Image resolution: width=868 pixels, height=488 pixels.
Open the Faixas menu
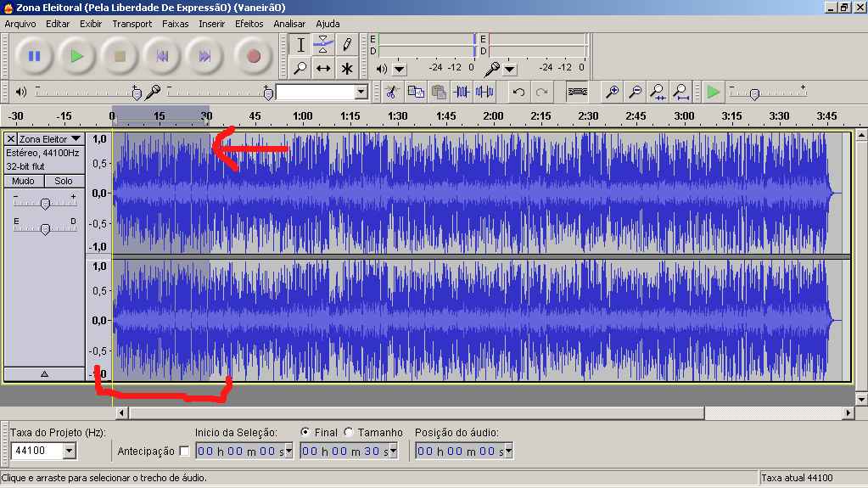click(175, 24)
